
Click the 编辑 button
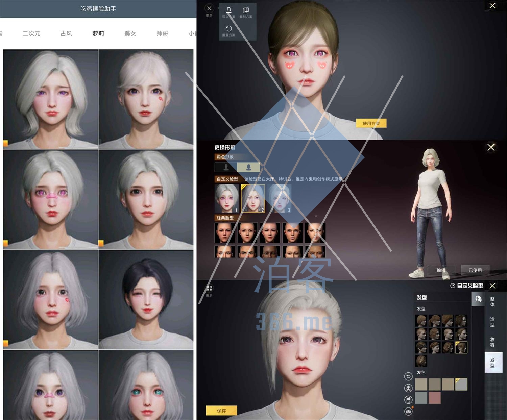(441, 270)
